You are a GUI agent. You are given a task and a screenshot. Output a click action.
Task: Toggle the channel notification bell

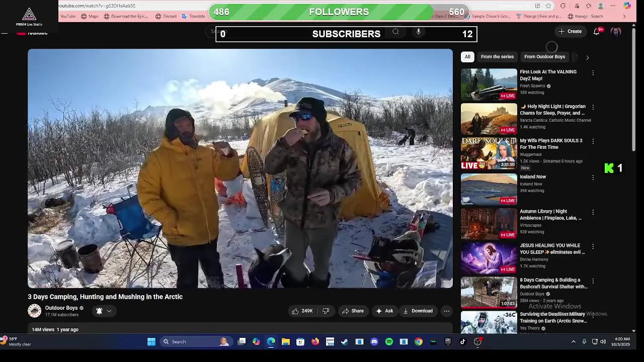(99, 311)
